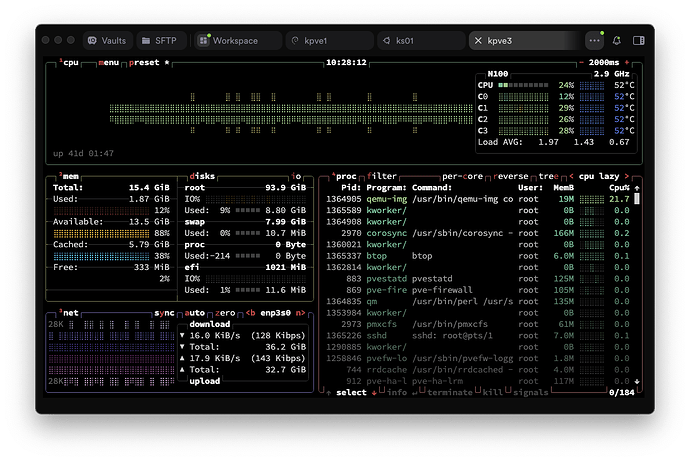Open the Workspace tab
The width and height of the screenshot is (690, 460).
pos(238,40)
